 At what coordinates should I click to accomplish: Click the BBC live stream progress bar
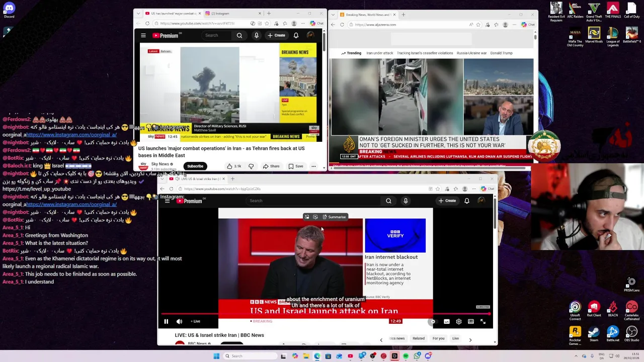click(325, 314)
